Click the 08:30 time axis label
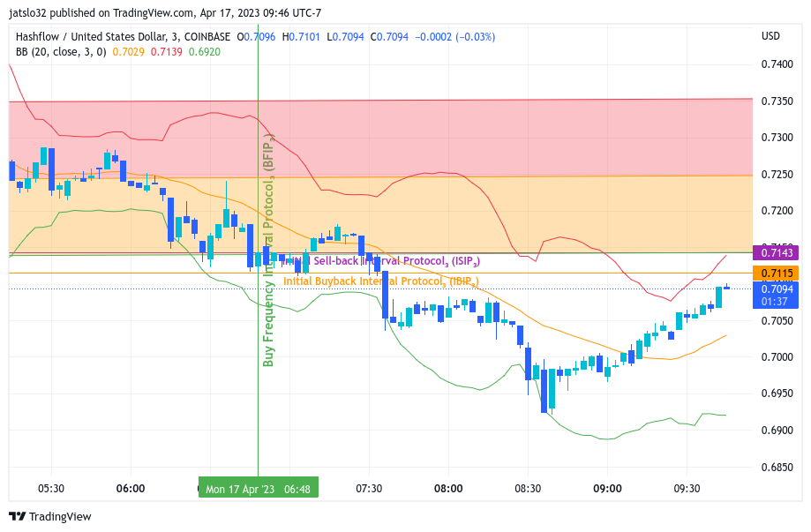This screenshot has height=532, width=811. tap(528, 488)
